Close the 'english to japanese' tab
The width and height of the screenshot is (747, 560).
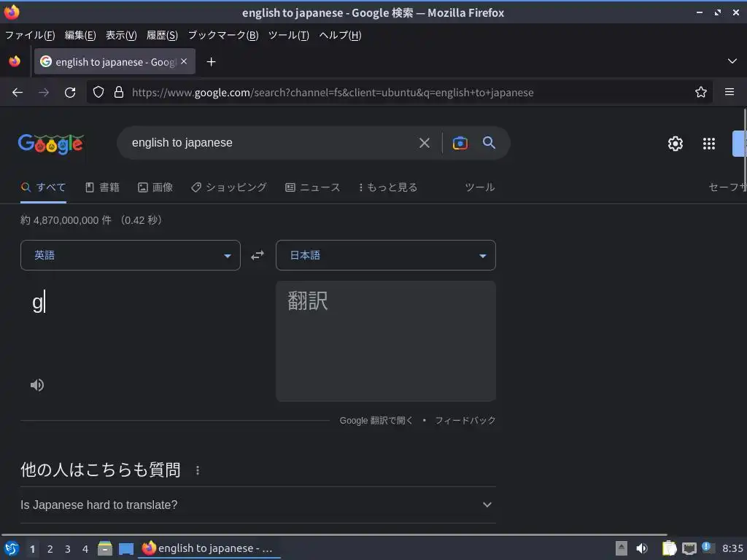[x=184, y=61]
